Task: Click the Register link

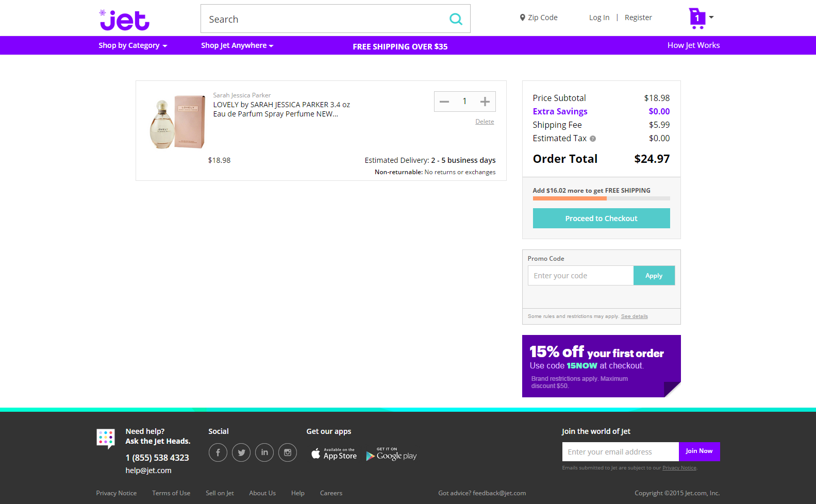Action: point(638,18)
